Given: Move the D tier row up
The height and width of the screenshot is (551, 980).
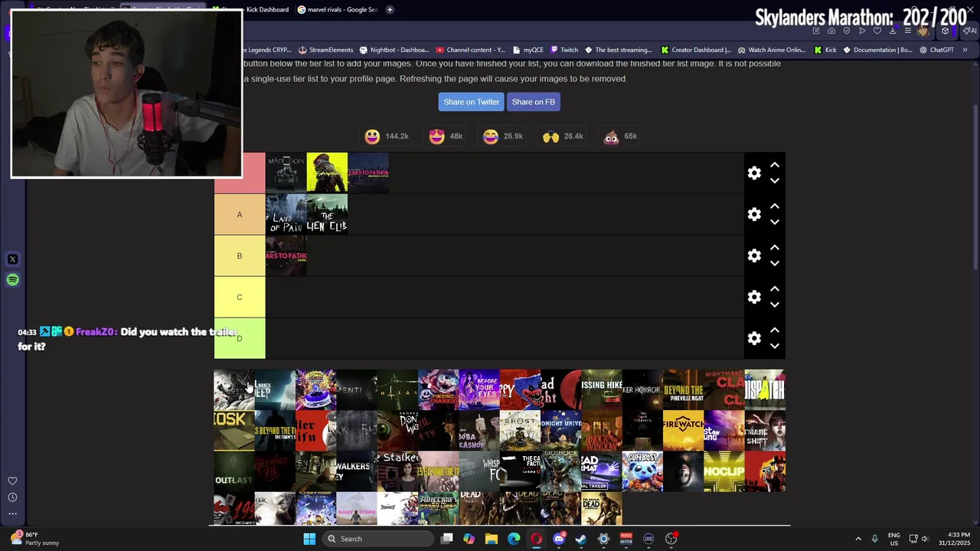Looking at the screenshot, I should [775, 330].
